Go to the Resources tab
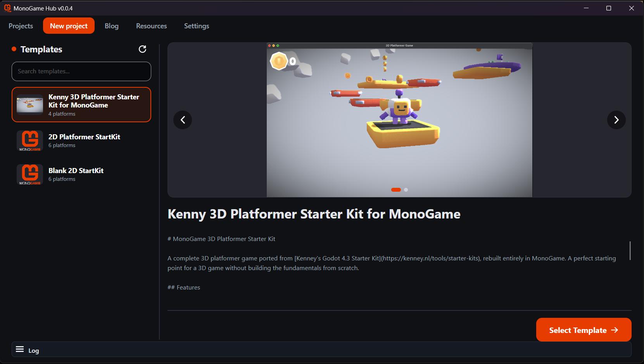Viewport: 644px width, 364px height. tap(152, 26)
